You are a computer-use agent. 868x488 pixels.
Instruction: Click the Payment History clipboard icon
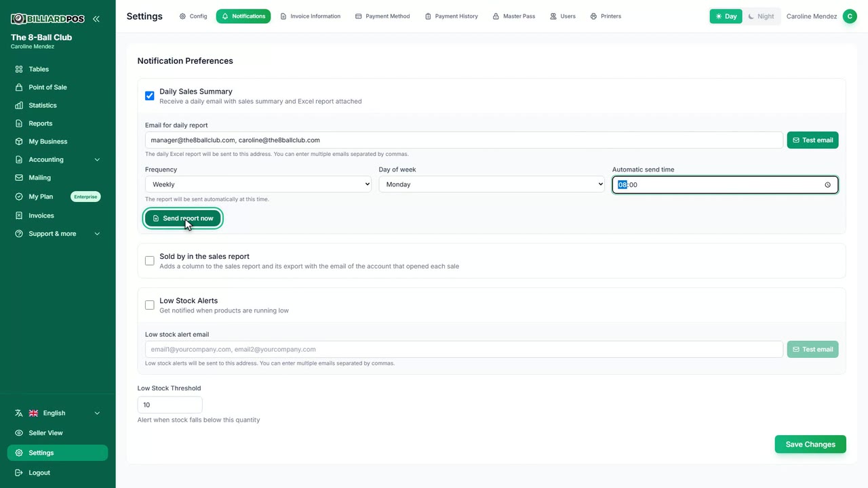[428, 16]
